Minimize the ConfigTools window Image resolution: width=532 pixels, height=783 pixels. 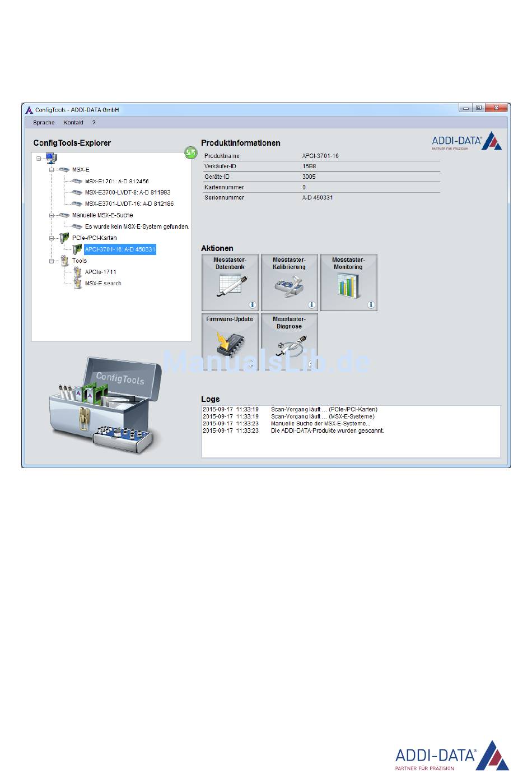[465, 108]
